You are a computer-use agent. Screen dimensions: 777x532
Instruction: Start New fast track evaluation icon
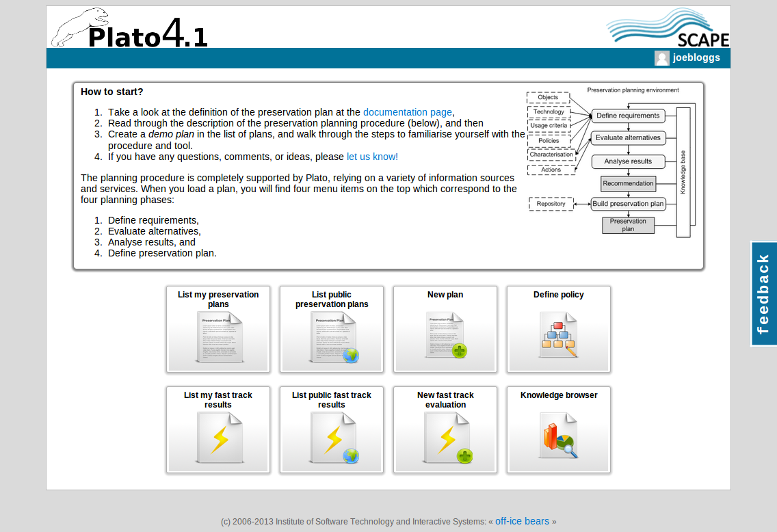pyautogui.click(x=447, y=438)
